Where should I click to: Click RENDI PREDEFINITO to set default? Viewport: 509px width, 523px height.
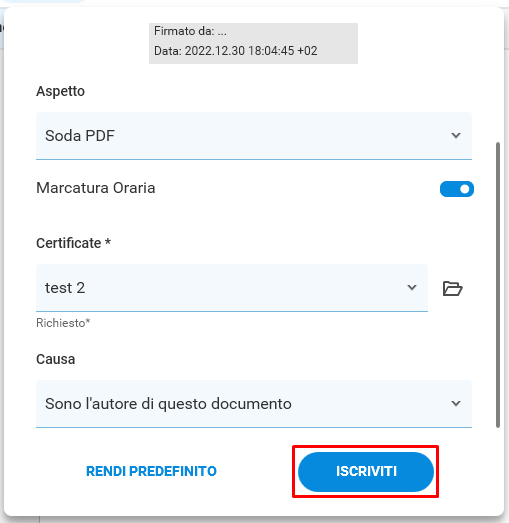(151, 471)
